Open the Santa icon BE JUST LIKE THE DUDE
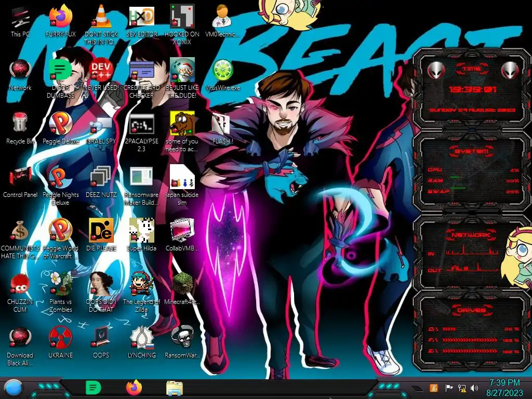 tap(182, 78)
